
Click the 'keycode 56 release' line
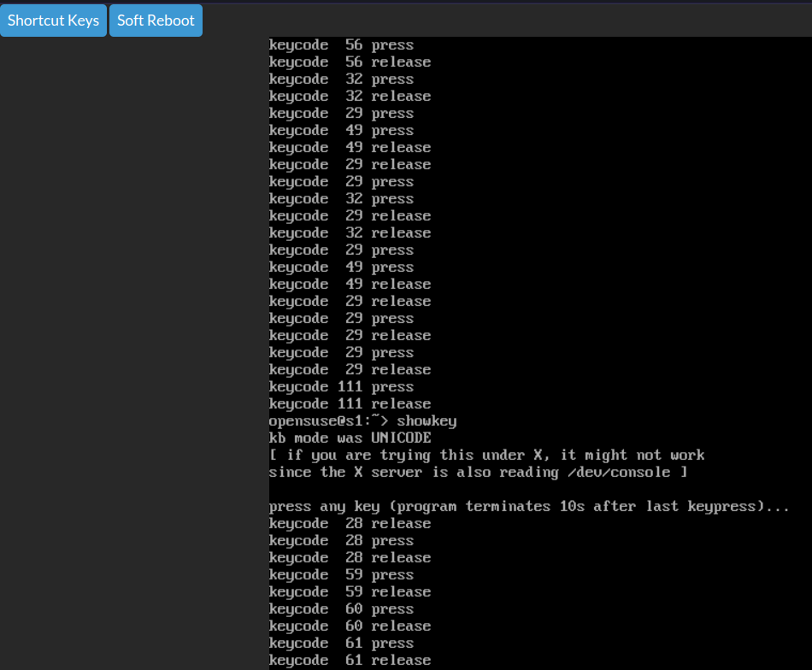(342, 62)
